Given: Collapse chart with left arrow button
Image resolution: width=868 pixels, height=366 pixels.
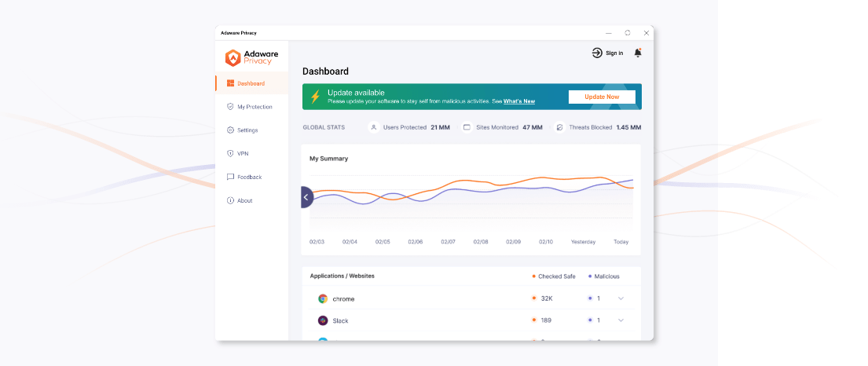Looking at the screenshot, I should (x=306, y=197).
